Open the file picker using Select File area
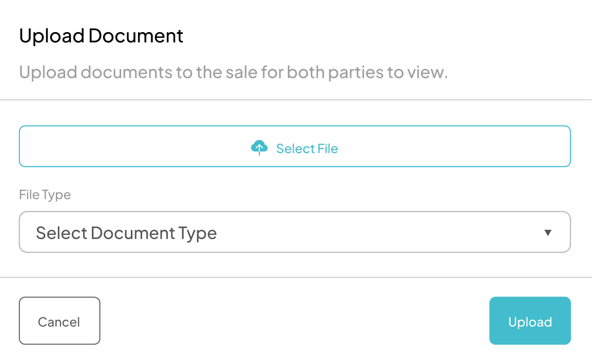This screenshot has height=364, width=592. point(295,146)
